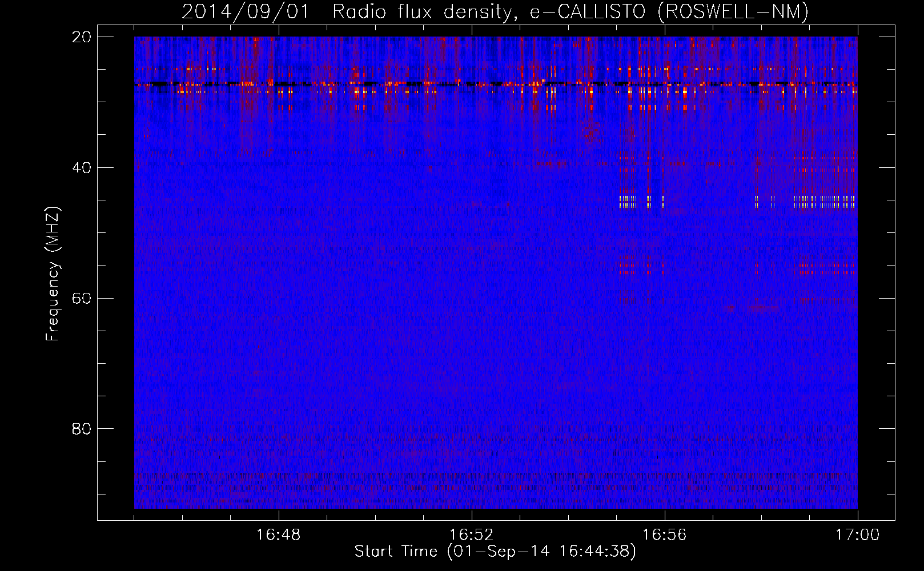Click the plot title 'Radio flux density, e-CALLISTO (ROSWELL-NM)'
Viewport: 924px width, 571px height.
(x=571, y=11)
